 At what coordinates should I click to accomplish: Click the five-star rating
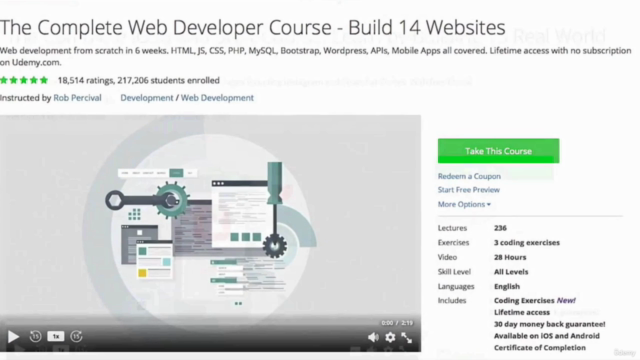24,80
